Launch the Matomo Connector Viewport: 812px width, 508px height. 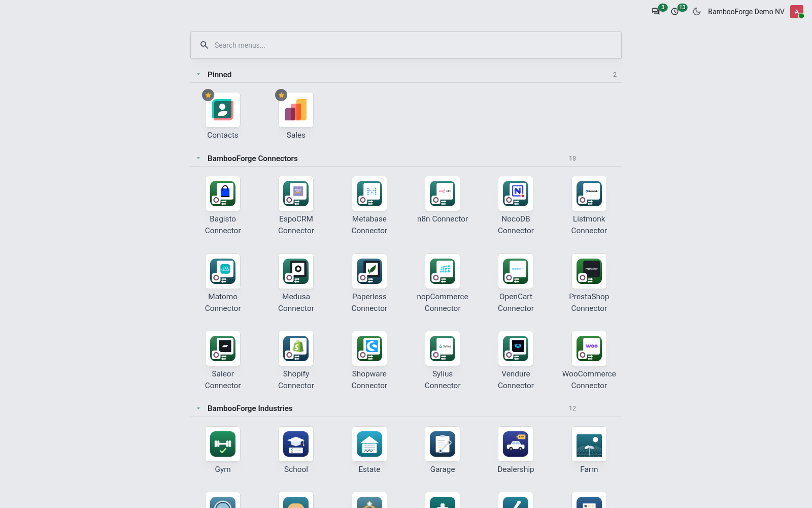coord(223,271)
